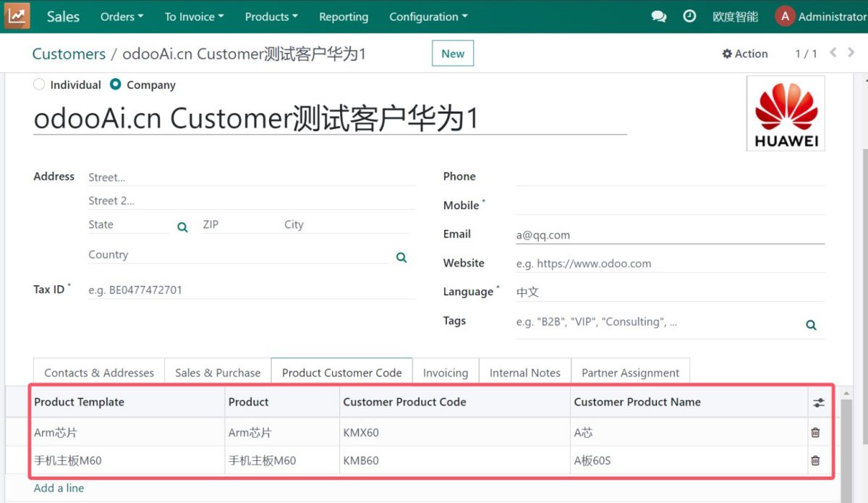Click the A芯 customer product name cell
The image size is (868, 503).
pos(689,432)
